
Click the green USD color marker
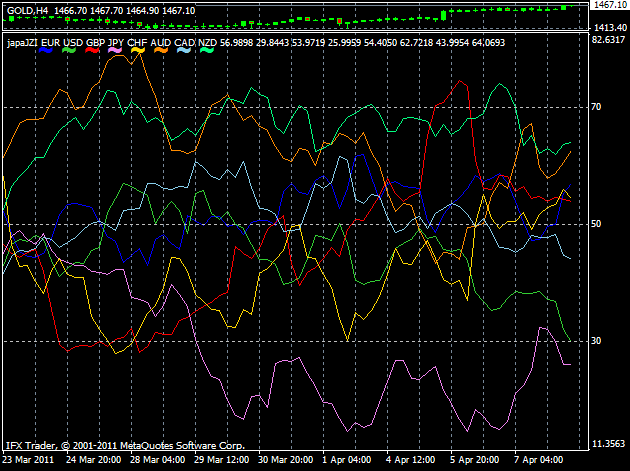(69, 50)
